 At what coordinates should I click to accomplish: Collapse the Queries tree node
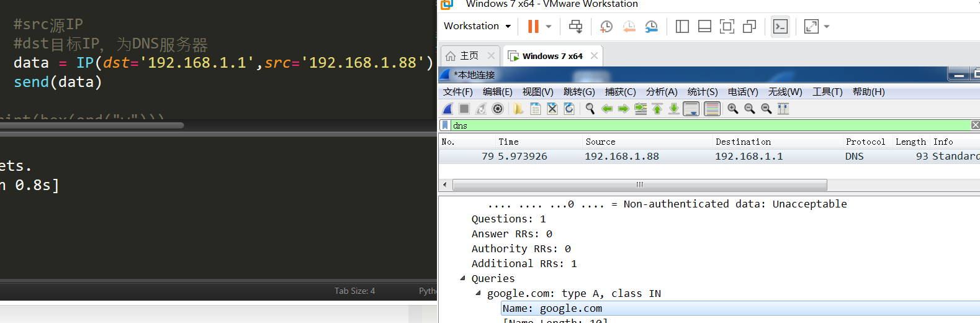pos(462,278)
